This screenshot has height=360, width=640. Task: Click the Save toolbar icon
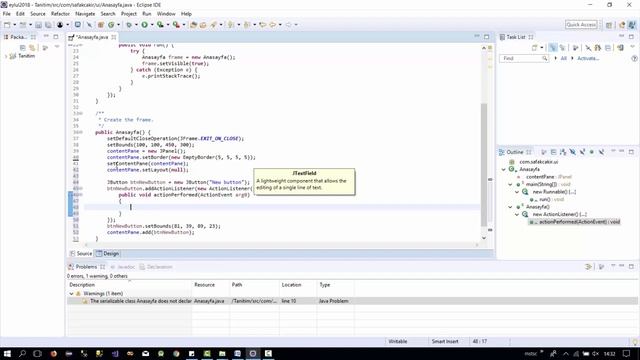pos(38,25)
